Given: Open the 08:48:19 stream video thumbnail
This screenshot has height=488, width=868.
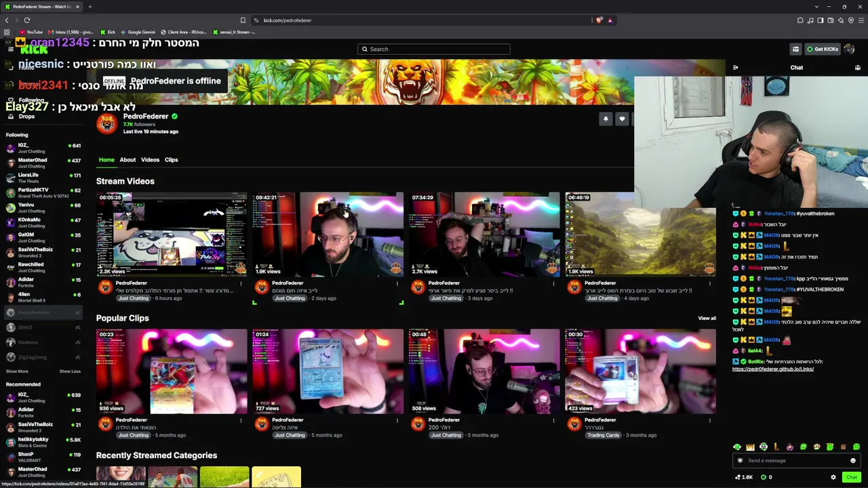Looking at the screenshot, I should (x=641, y=235).
